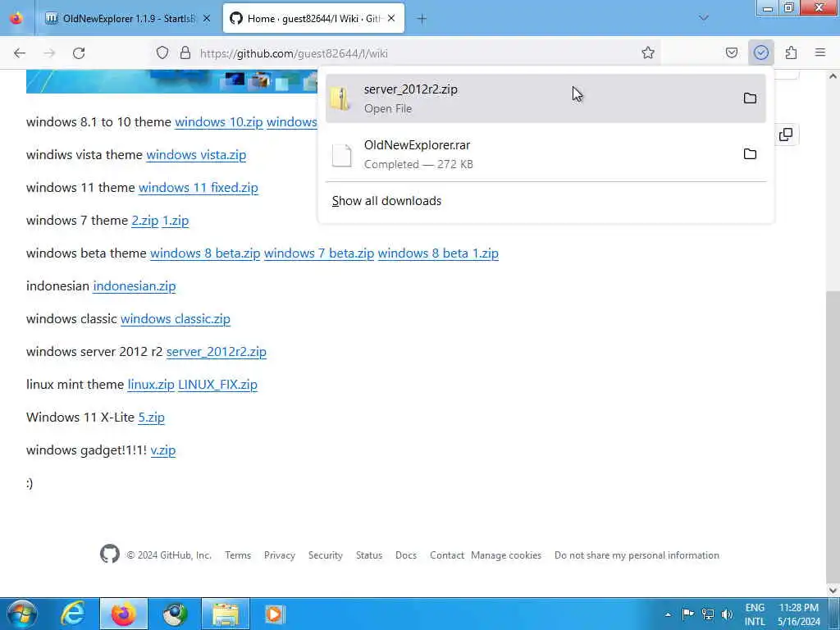840x630 pixels.
Task: Open the Status footer link
Action: (369, 555)
